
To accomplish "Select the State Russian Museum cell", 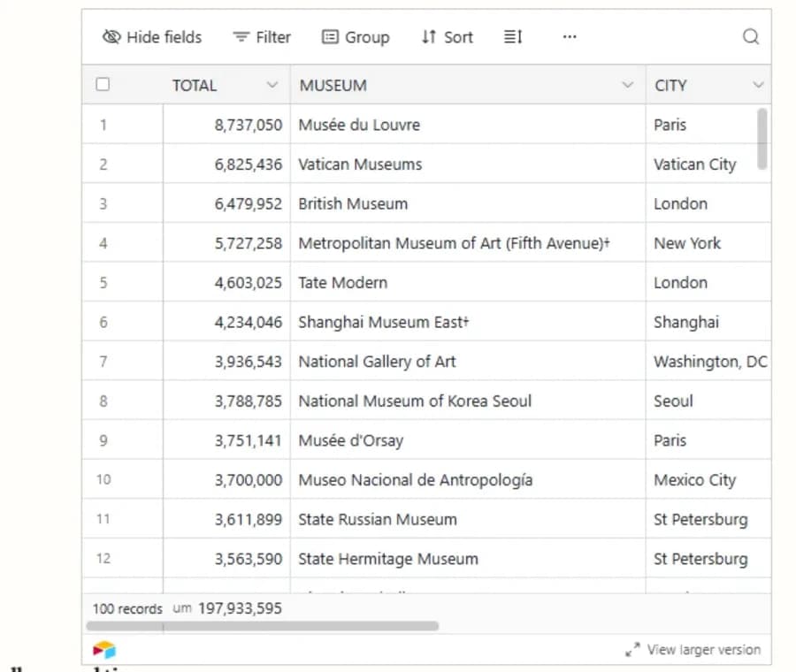I will click(468, 519).
